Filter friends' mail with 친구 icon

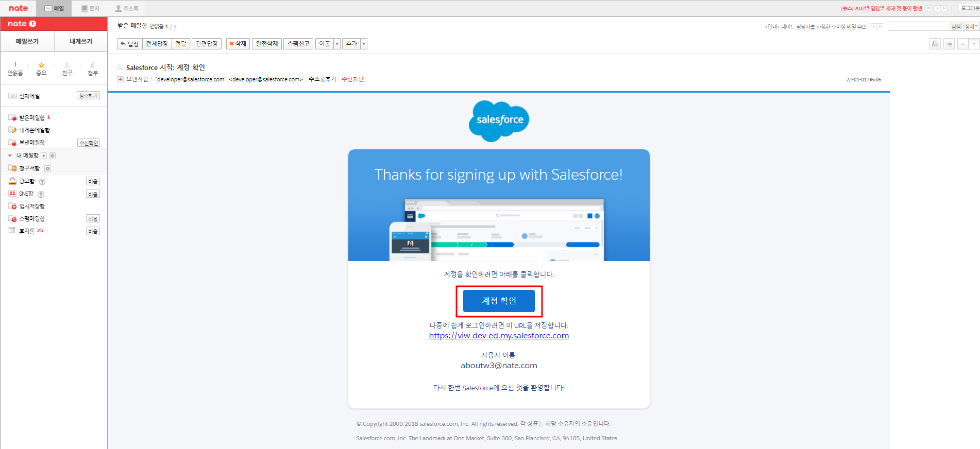tap(67, 68)
